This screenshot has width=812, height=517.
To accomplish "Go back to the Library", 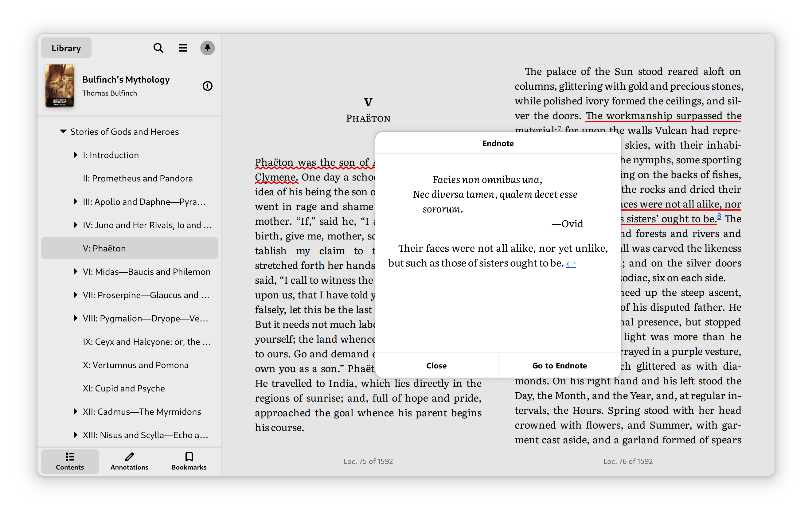I will [66, 48].
